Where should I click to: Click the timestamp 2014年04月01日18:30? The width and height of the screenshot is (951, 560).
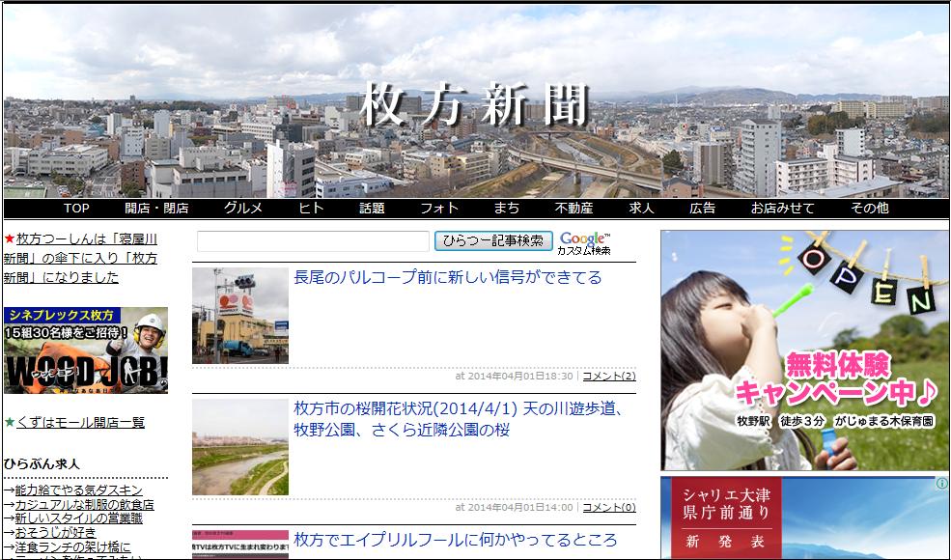pyautogui.click(x=519, y=377)
